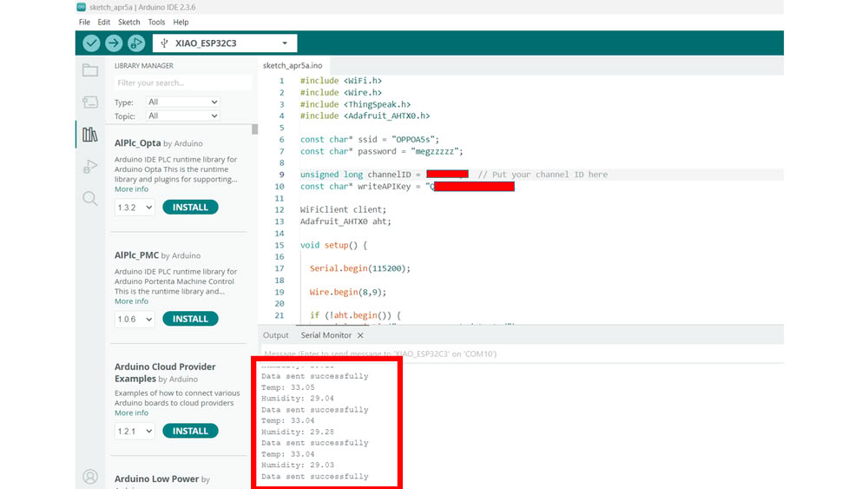Open the Sketchbook folder sidebar icon
868x489 pixels.
tap(90, 70)
